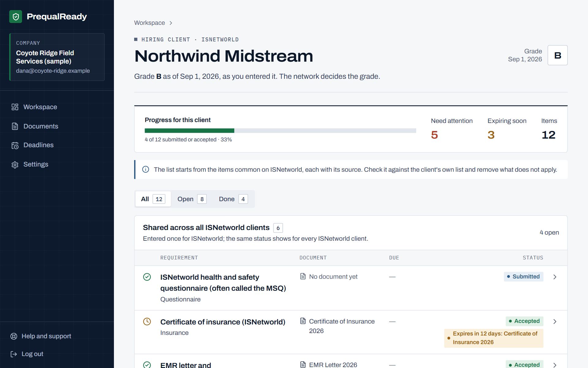The height and width of the screenshot is (368, 588).
Task: Click the Deadlines calendar-clock icon
Action: [15, 145]
